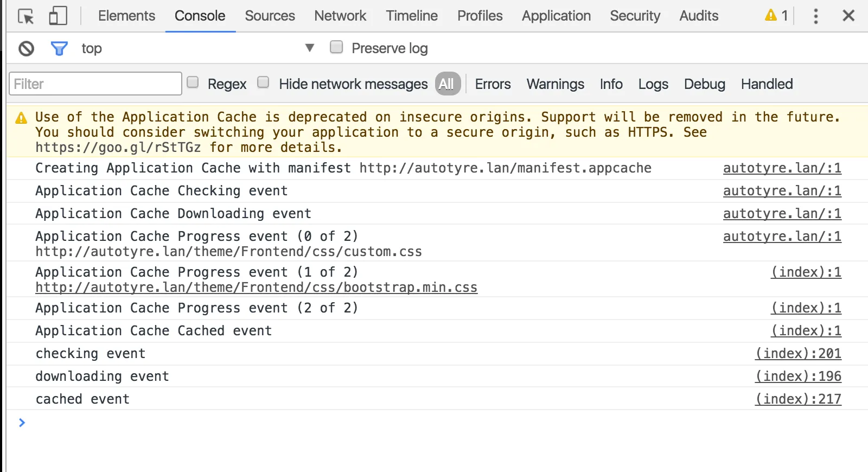Select the All log level filter
The image size is (868, 472).
447,84
